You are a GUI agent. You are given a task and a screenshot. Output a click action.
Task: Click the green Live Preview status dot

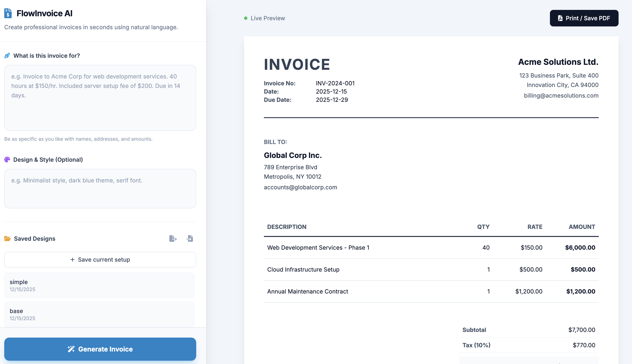pos(245,18)
